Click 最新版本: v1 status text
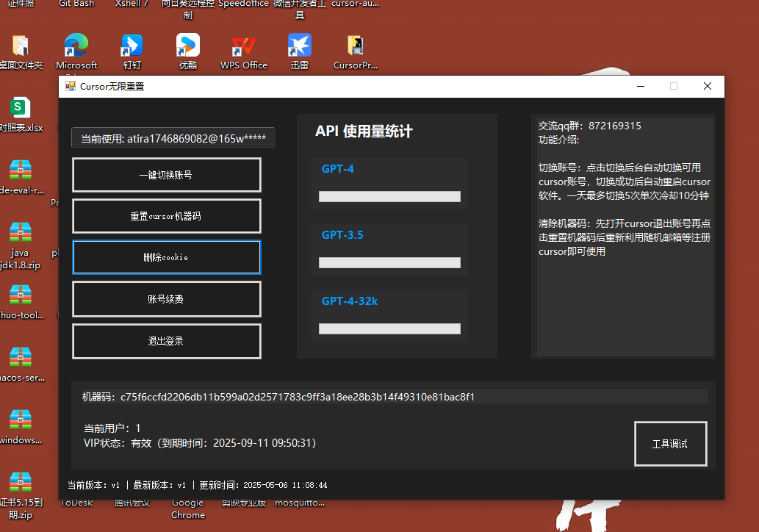759x532 pixels. pyautogui.click(x=159, y=485)
